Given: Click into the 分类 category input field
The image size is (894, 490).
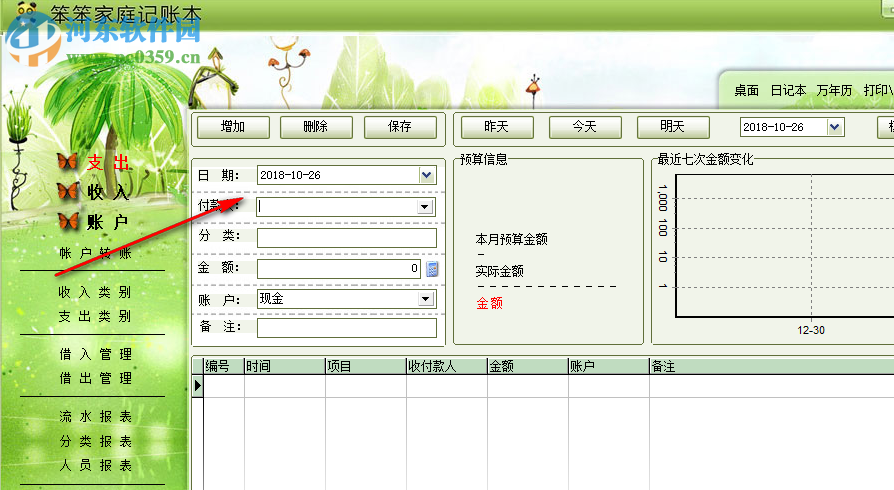Looking at the screenshot, I should coord(347,238).
